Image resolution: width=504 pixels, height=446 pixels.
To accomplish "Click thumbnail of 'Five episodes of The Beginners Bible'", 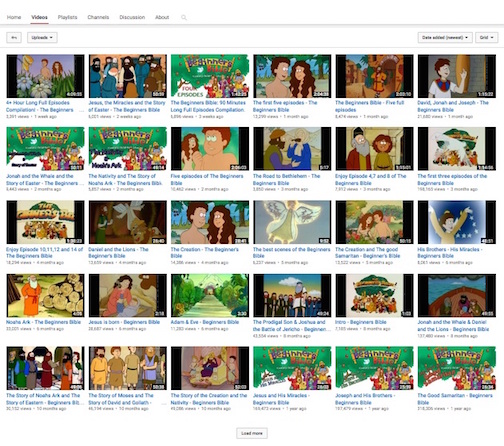I will pos(210,149).
